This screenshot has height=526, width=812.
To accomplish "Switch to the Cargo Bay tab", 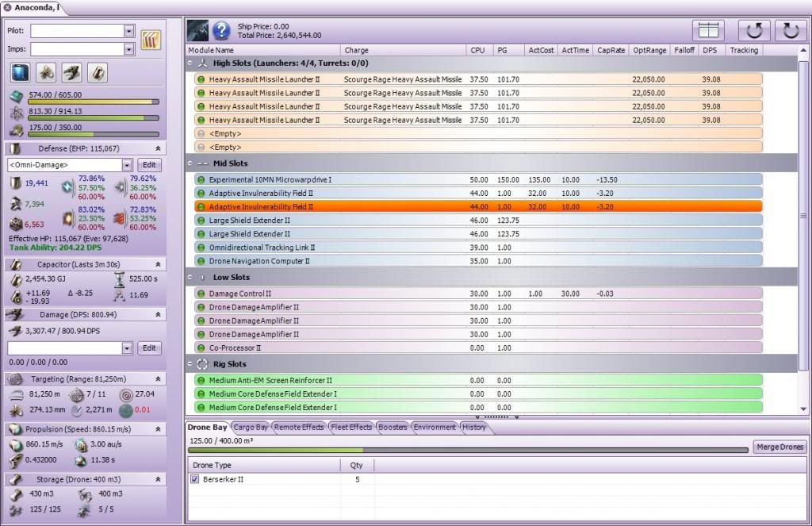I will pos(251,427).
